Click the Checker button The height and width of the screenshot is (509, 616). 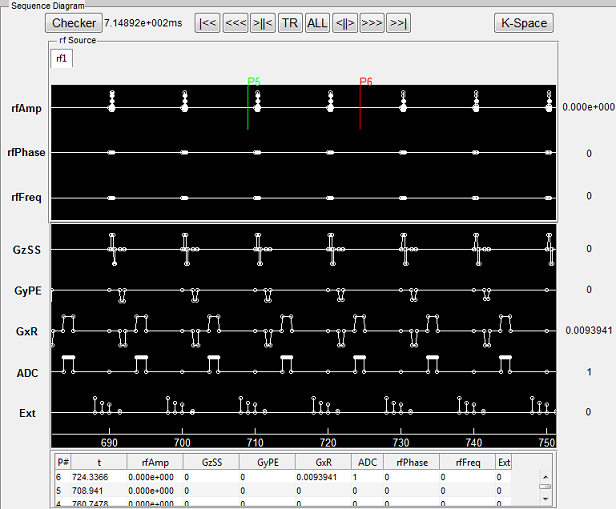pyautogui.click(x=74, y=23)
